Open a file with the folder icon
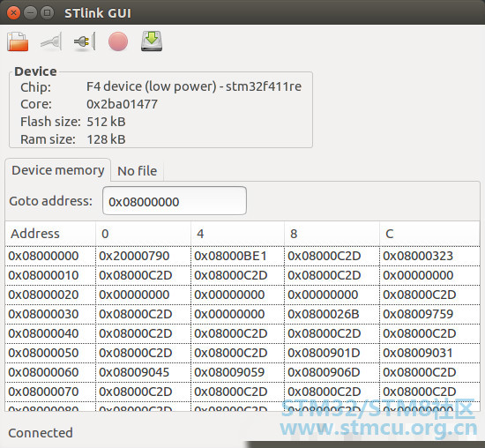This screenshot has height=448, width=485. pyautogui.click(x=18, y=41)
